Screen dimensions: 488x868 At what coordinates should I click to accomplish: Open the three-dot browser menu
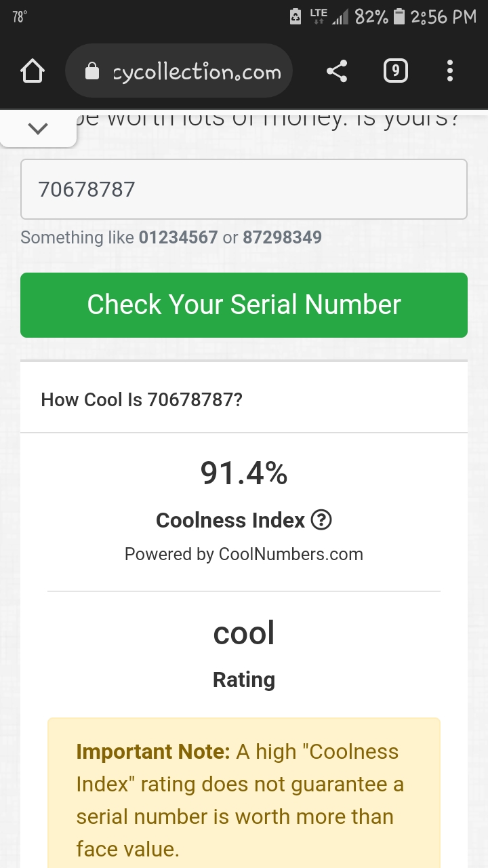click(450, 71)
